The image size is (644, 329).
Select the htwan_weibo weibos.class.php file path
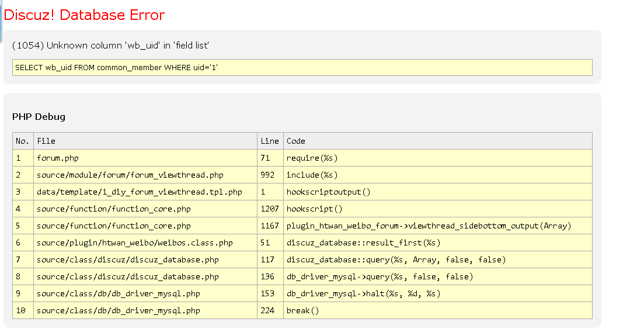pyautogui.click(x=134, y=243)
